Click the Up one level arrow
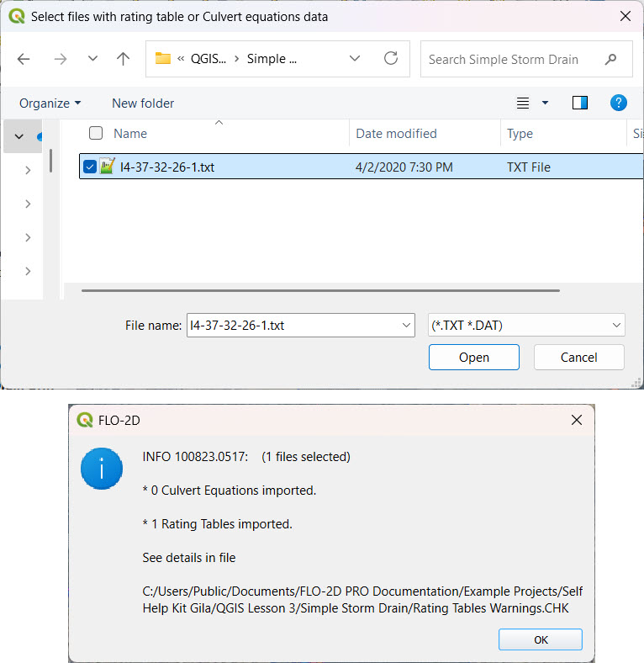Screen dimensions: 644x663 point(123,59)
